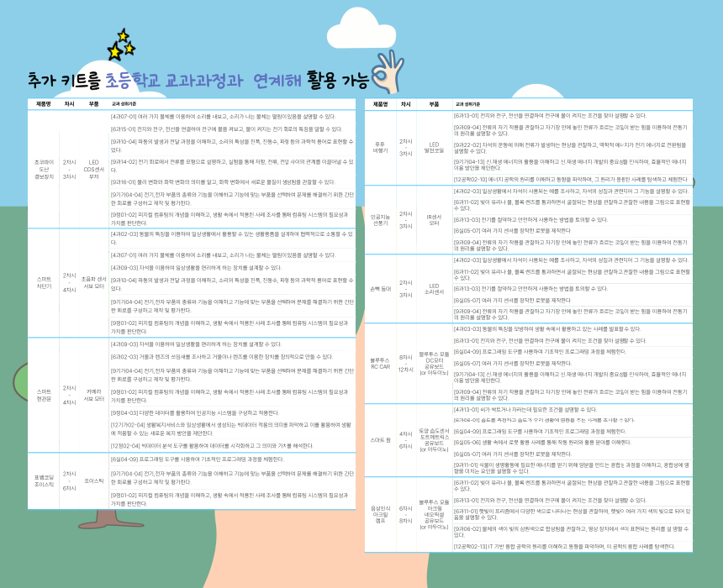The image size is (723, 588).
Task: Click the '[12공학02-13]' achievement standard line
Action: point(564,547)
